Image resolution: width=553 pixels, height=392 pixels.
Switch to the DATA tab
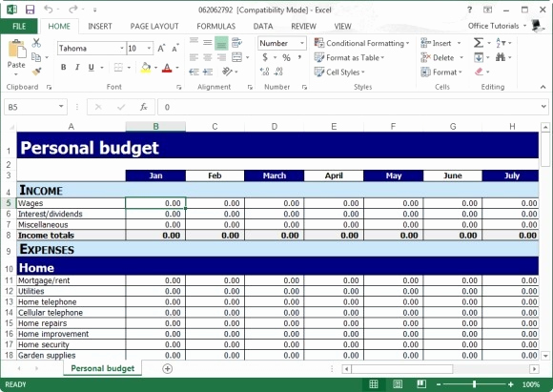click(x=263, y=26)
